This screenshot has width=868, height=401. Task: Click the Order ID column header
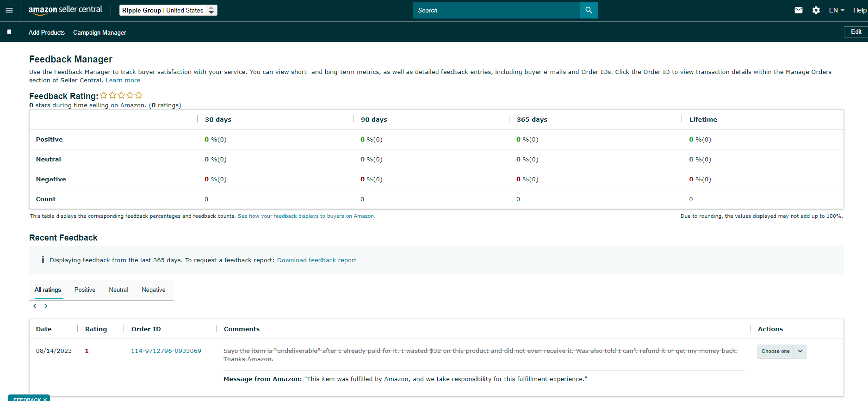(x=146, y=329)
